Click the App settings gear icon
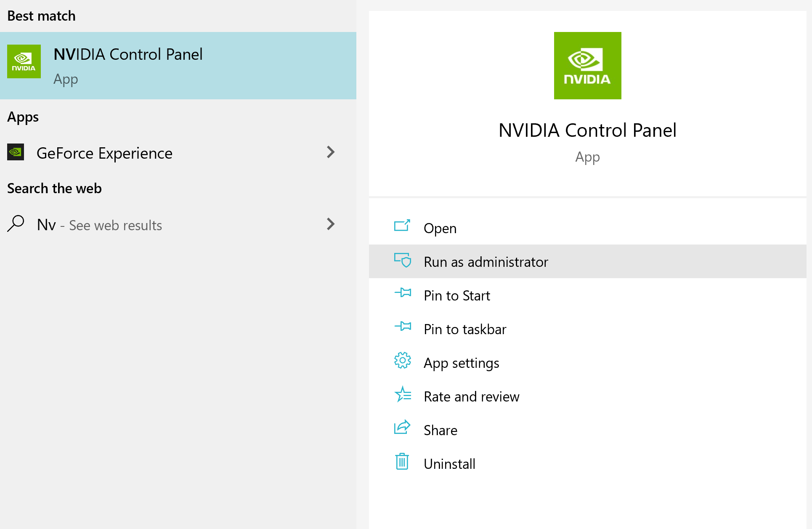Viewport: 812px width, 529px height. 403,360
